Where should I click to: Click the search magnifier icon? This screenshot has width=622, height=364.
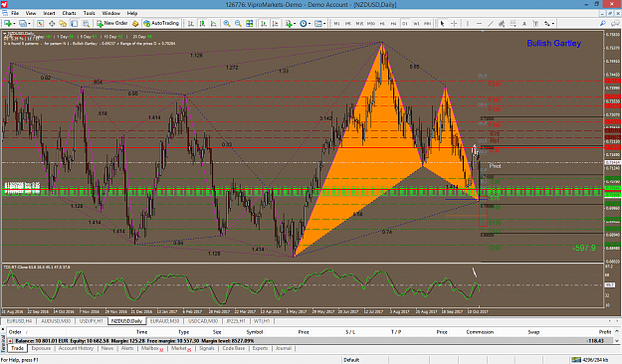pos(602,24)
